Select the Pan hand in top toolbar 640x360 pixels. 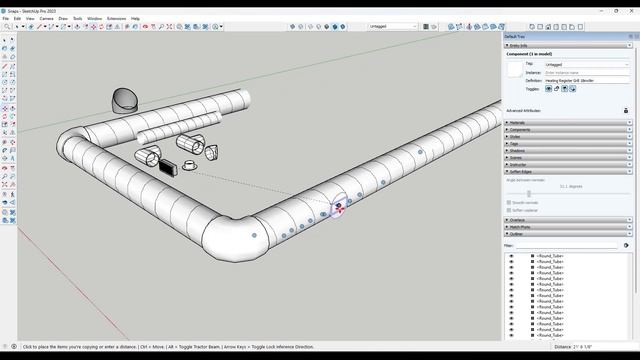click(153, 27)
